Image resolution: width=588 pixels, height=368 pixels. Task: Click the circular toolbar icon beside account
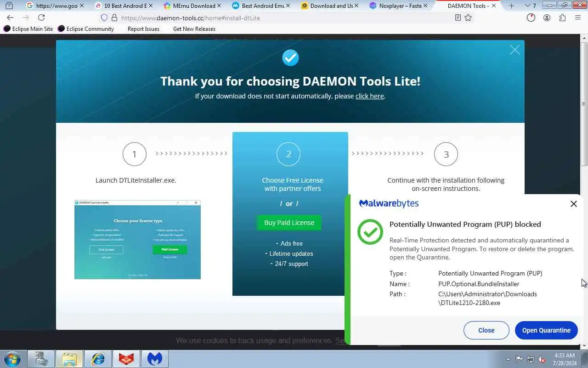coord(531,17)
